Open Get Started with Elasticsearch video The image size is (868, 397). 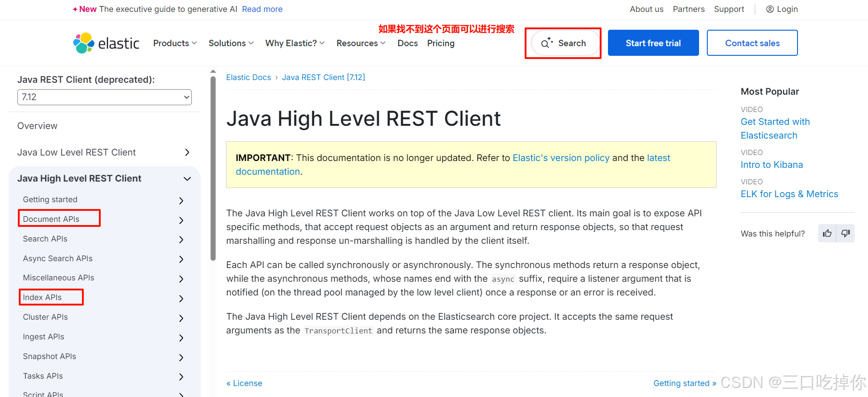point(775,129)
